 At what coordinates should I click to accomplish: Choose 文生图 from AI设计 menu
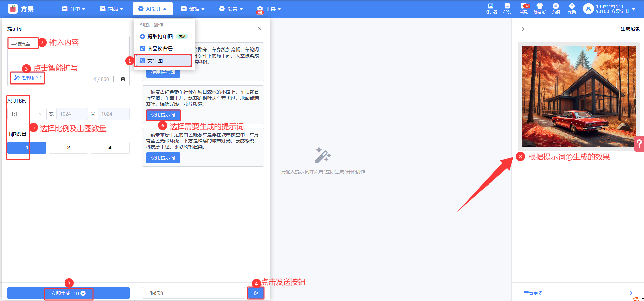click(164, 61)
